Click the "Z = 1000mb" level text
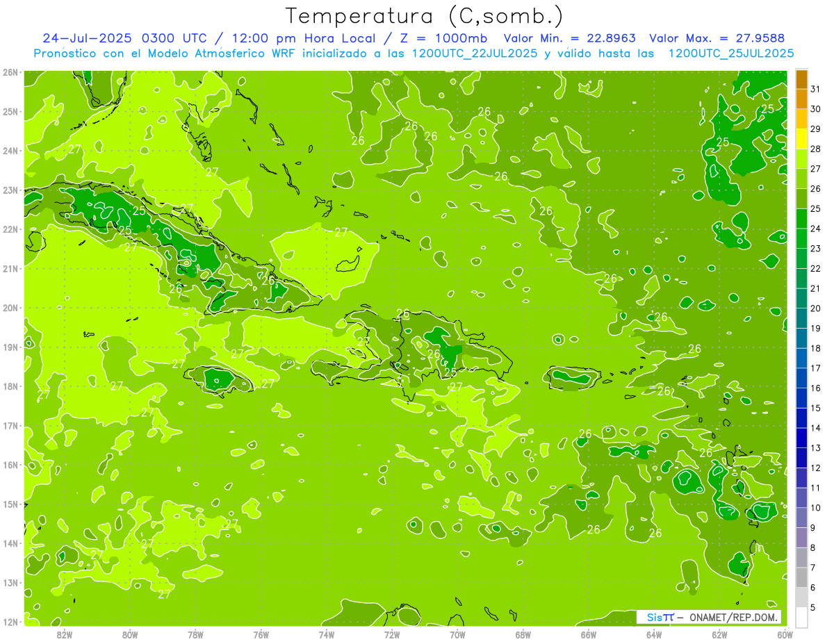Image resolution: width=834 pixels, height=644 pixels. coord(441,38)
